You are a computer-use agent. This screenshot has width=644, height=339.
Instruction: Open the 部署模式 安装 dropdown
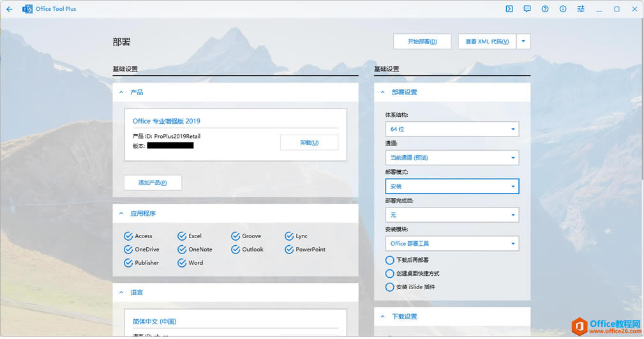(x=452, y=186)
